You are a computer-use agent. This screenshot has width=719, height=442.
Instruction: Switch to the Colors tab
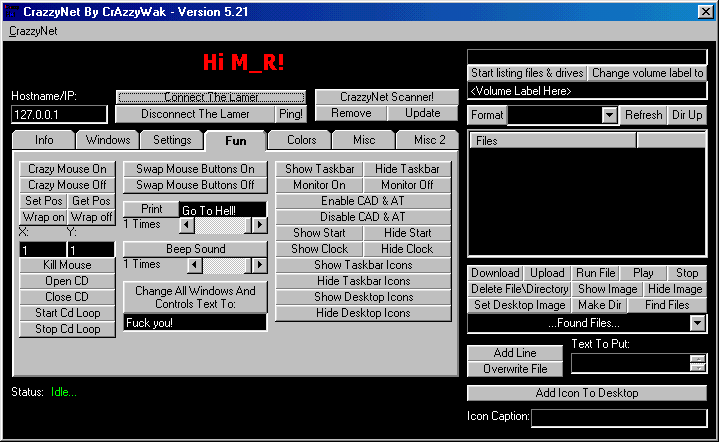click(x=300, y=140)
